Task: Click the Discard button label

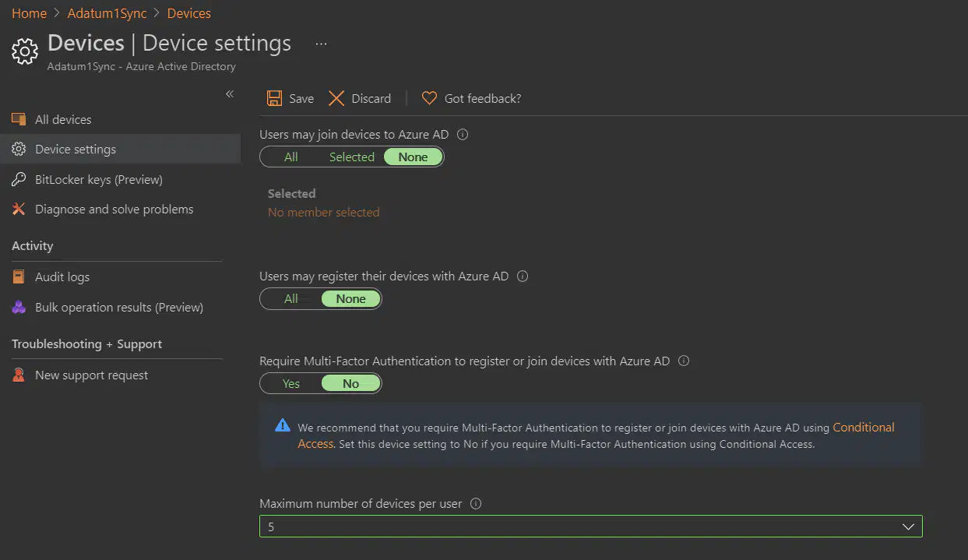Action: pyautogui.click(x=371, y=98)
